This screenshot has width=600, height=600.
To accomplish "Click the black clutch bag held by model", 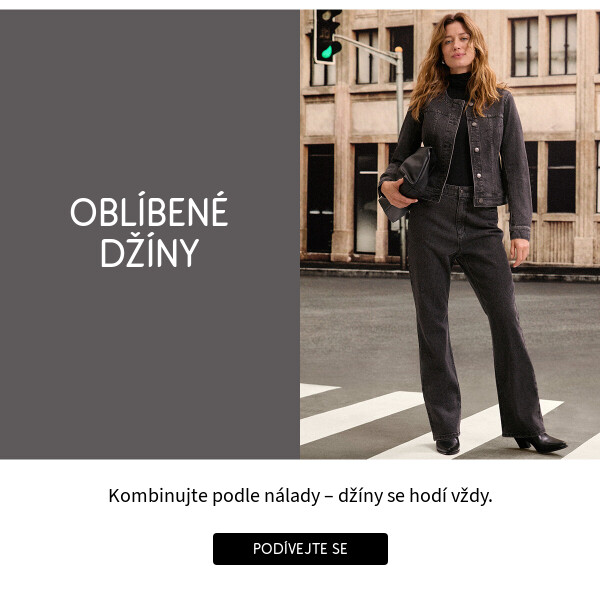I will [409, 182].
